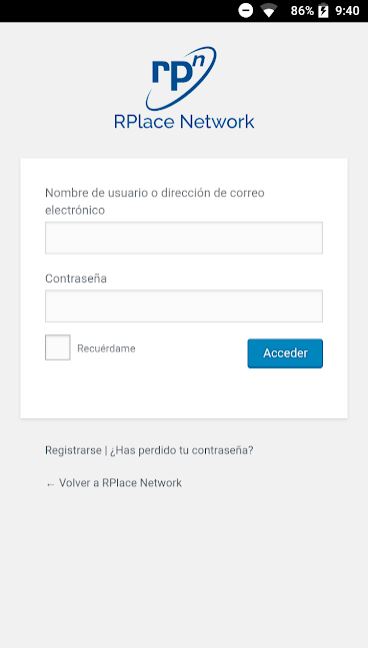Viewport: 368px width, 648px height.
Task: Tap the 86% battery percentage
Action: [x=302, y=11]
